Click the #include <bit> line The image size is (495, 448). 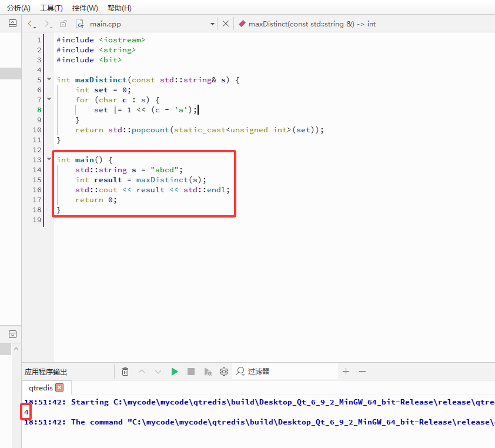coord(89,60)
